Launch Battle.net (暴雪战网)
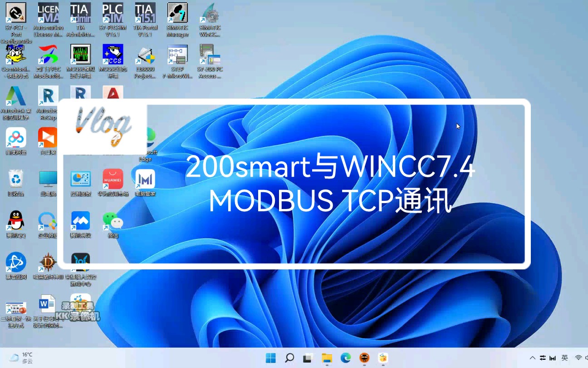 pyautogui.click(x=16, y=263)
